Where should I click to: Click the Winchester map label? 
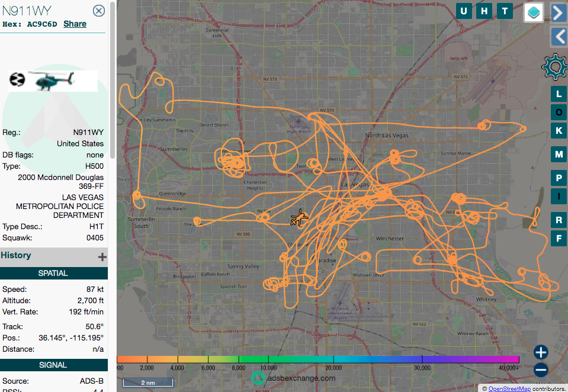pos(390,239)
